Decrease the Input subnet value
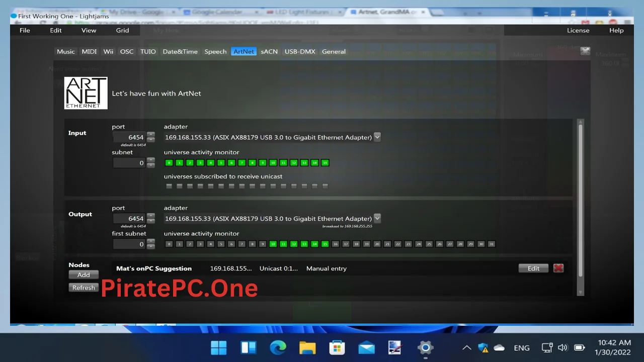The height and width of the screenshot is (362, 644). click(150, 166)
